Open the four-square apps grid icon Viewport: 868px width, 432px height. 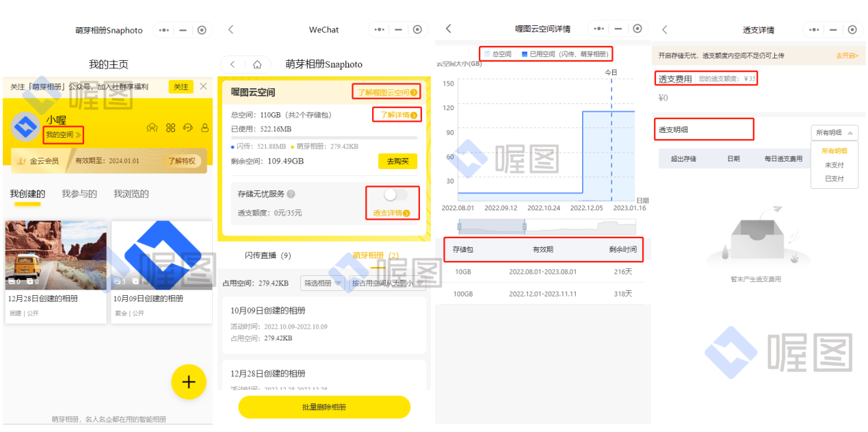click(x=171, y=128)
